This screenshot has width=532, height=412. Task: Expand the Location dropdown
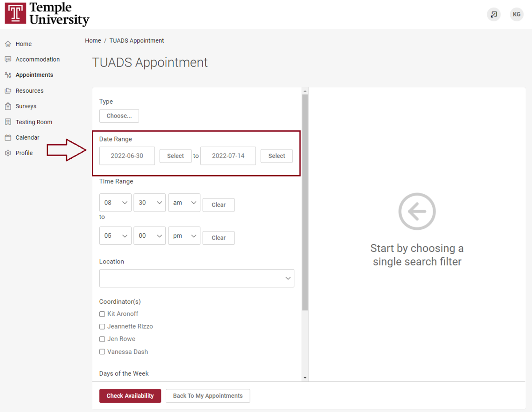196,278
